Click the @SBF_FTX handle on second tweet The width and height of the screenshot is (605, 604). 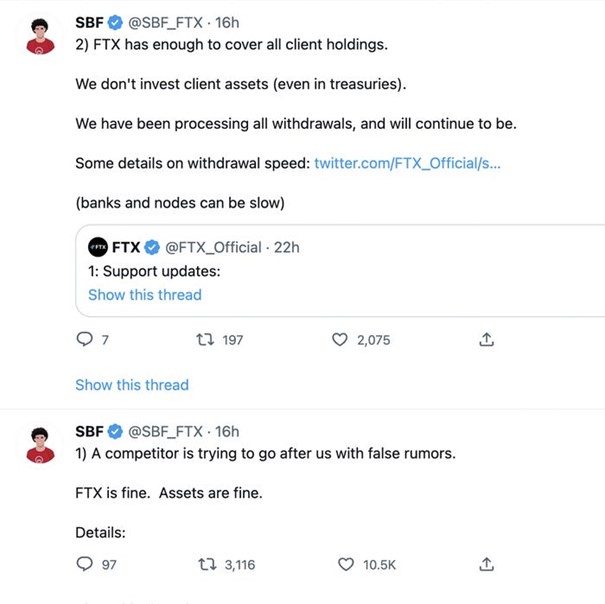(168, 432)
